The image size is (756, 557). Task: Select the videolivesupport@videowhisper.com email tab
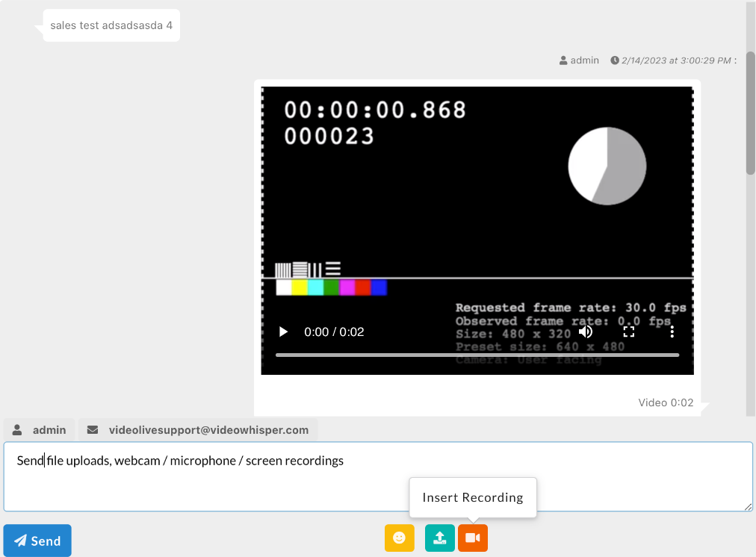coord(198,430)
